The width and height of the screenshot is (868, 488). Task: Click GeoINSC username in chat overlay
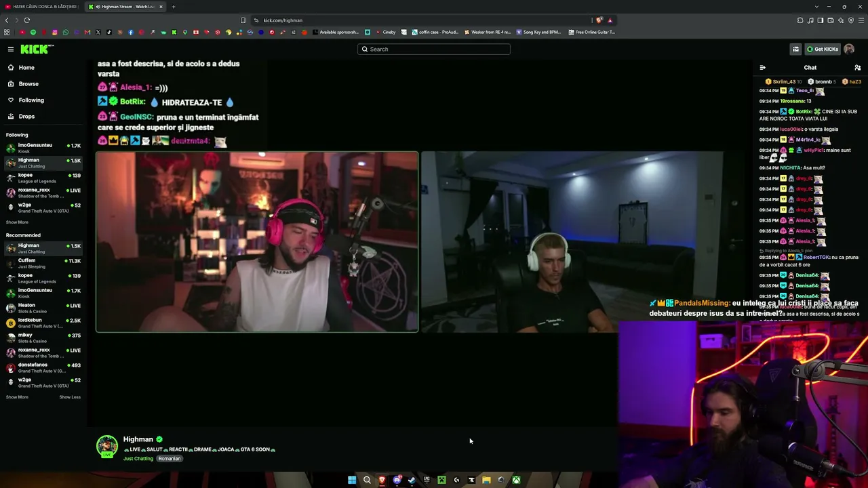[x=136, y=117]
